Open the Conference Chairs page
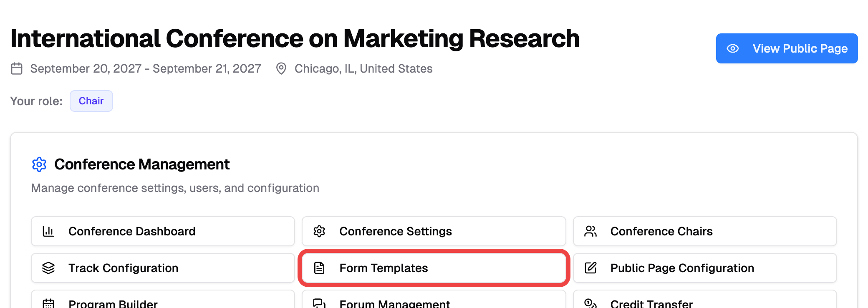This screenshot has width=868, height=308. point(704,231)
